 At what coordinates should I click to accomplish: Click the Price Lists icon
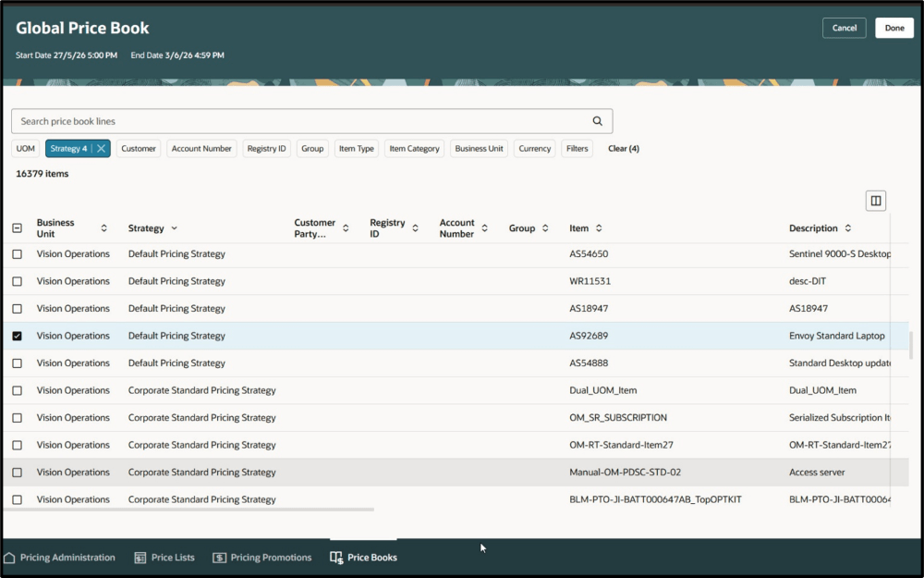(140, 558)
